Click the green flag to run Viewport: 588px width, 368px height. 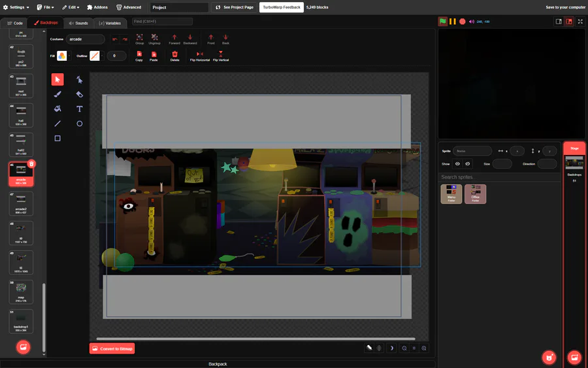pos(443,22)
